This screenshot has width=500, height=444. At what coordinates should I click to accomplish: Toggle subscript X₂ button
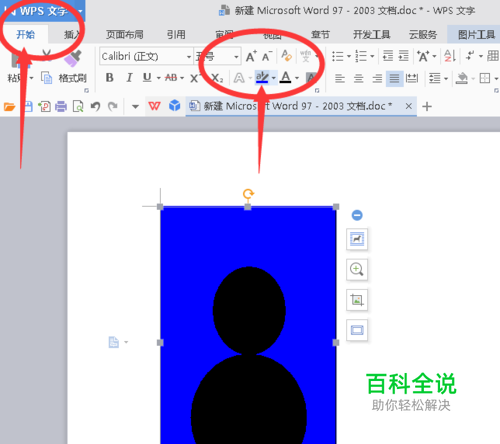coord(217,78)
